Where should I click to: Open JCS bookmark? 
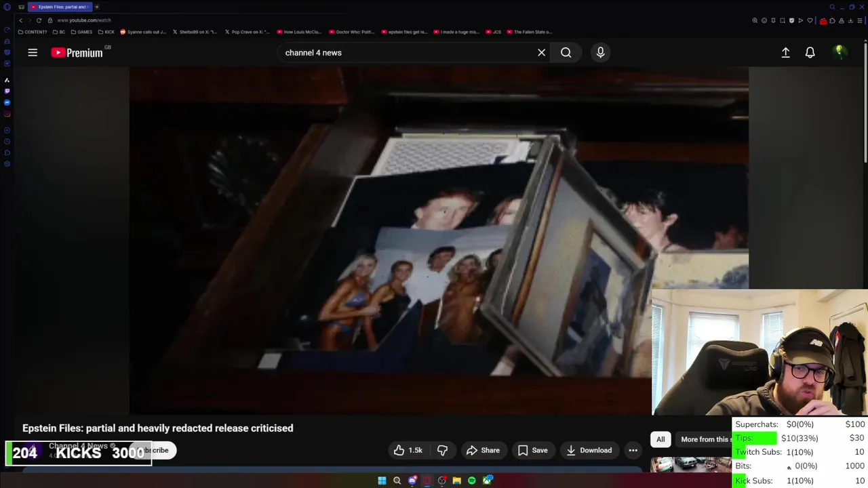pyautogui.click(x=493, y=32)
